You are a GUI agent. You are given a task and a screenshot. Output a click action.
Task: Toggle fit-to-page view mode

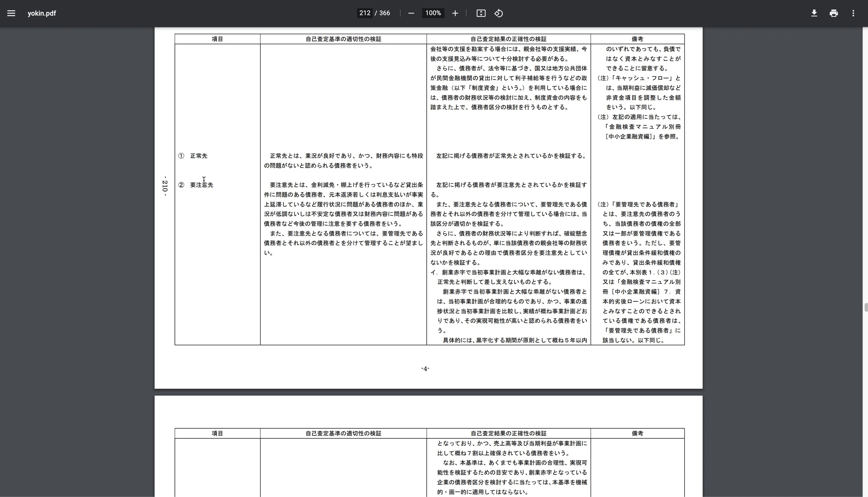click(x=481, y=13)
